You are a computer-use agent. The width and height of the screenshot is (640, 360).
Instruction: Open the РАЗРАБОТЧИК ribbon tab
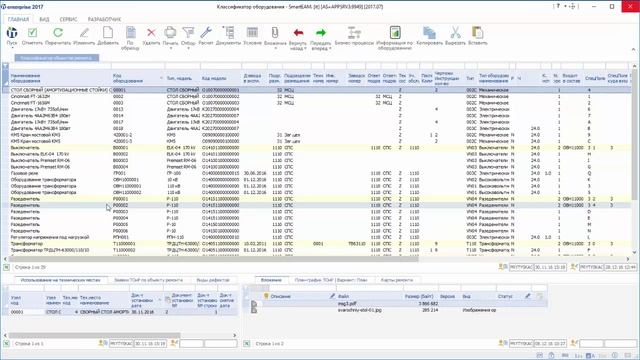(x=104, y=19)
